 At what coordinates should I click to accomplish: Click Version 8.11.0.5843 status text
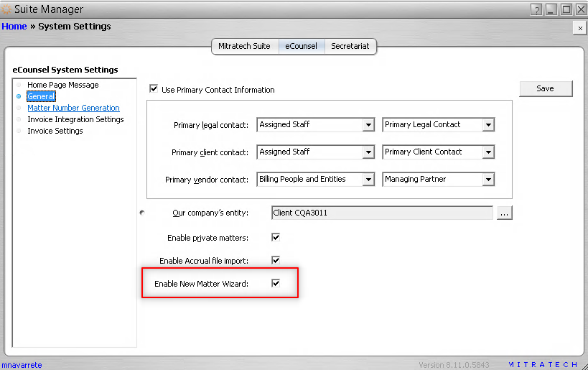tap(454, 365)
